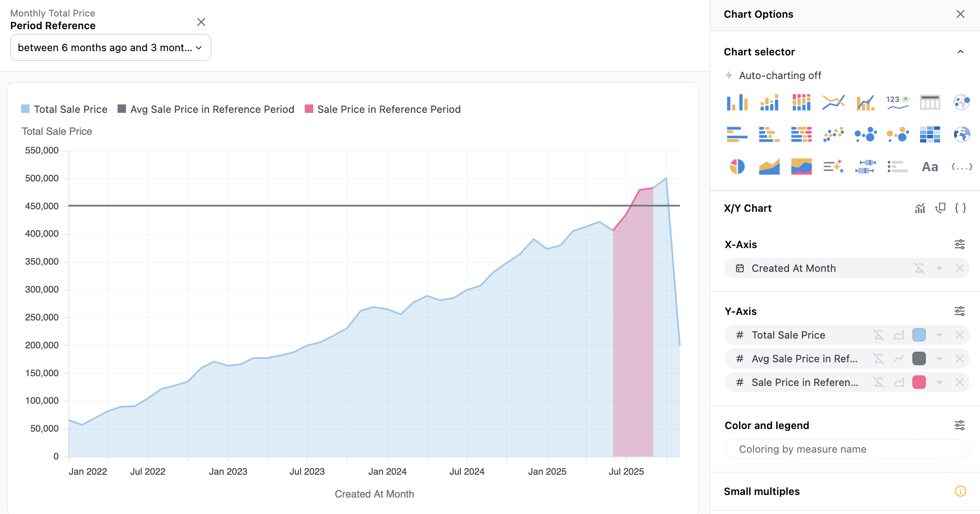980x514 pixels.
Task: Select the table chart type icon
Action: (930, 102)
